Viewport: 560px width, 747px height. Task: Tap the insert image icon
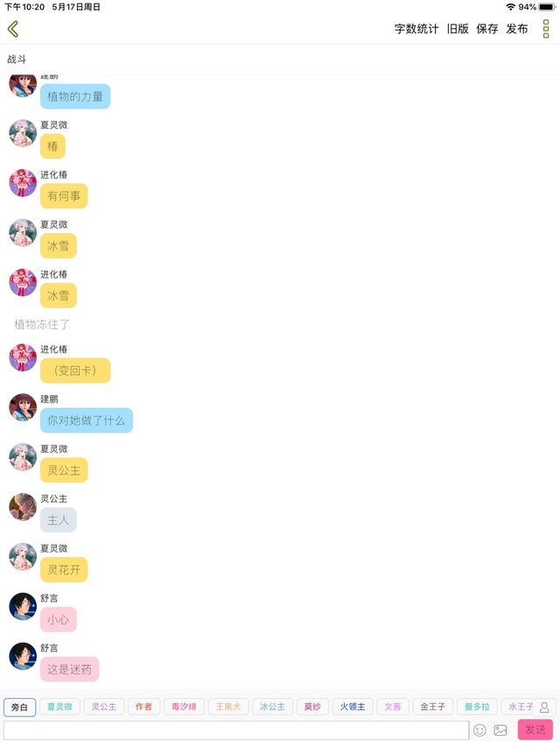[x=500, y=729]
